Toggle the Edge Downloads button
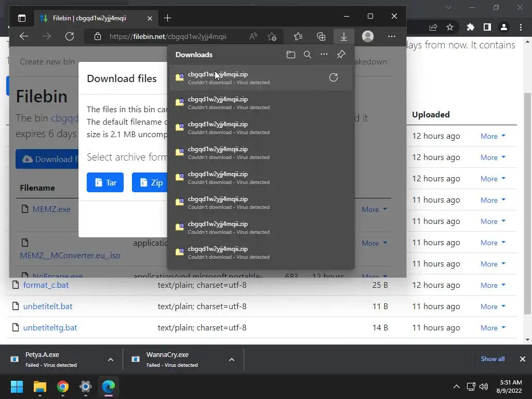Viewport: 532px width, 399px height. tap(344, 36)
